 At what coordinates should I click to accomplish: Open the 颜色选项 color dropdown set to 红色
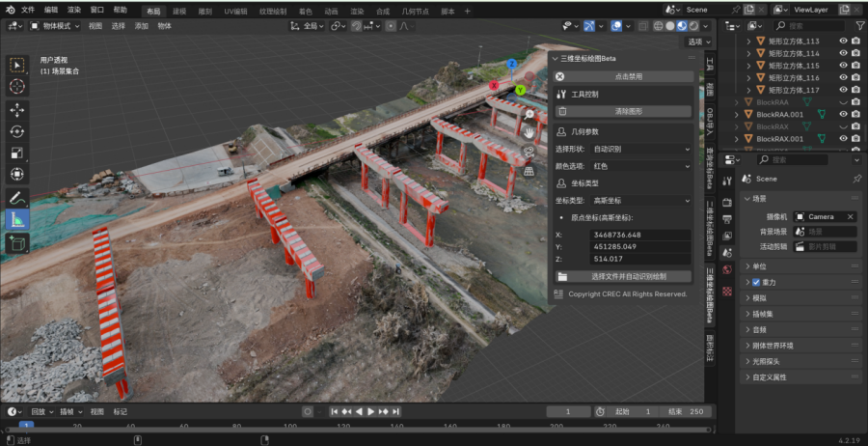click(x=641, y=166)
